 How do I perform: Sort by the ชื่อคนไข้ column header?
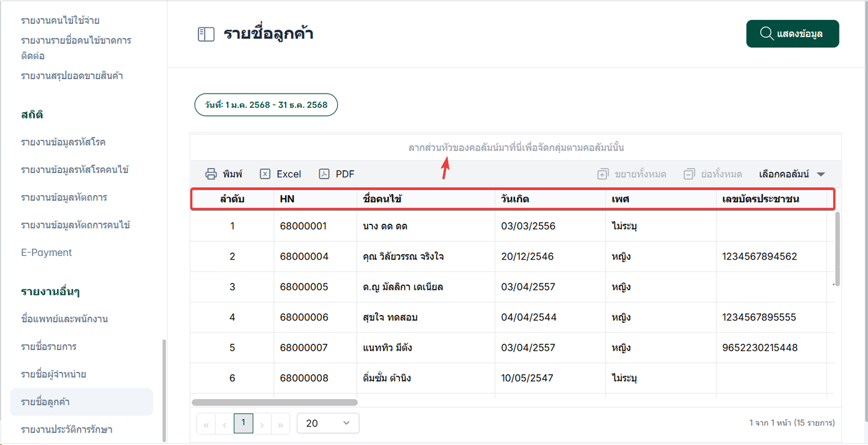pyautogui.click(x=426, y=200)
